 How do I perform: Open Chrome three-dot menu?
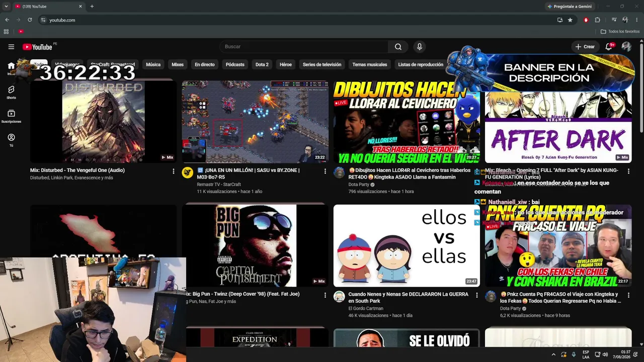tap(636, 20)
